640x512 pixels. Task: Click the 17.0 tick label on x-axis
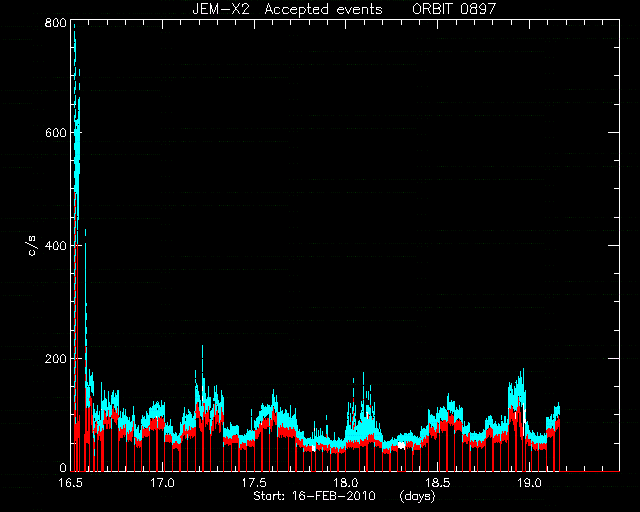click(162, 483)
